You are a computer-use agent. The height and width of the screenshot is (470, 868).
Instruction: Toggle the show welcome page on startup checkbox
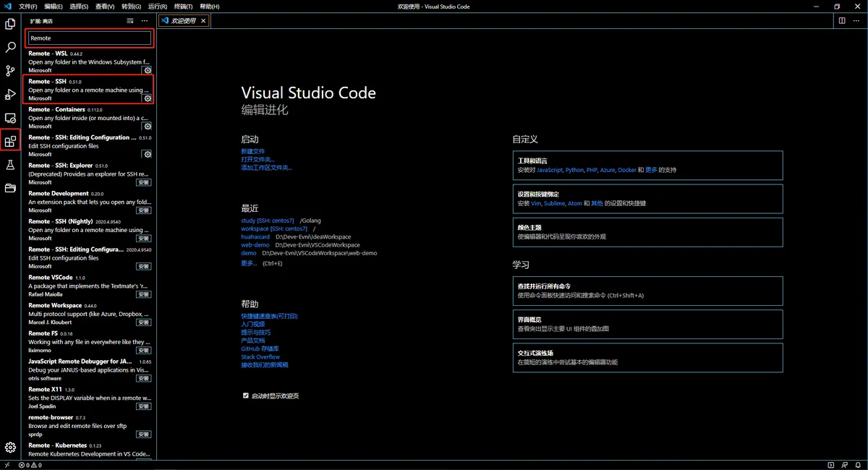246,396
